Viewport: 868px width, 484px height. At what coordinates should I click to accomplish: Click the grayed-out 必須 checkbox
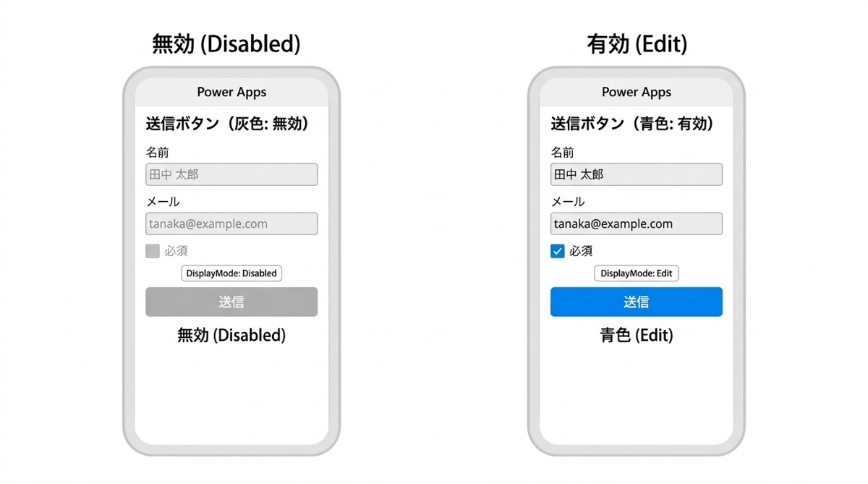153,251
